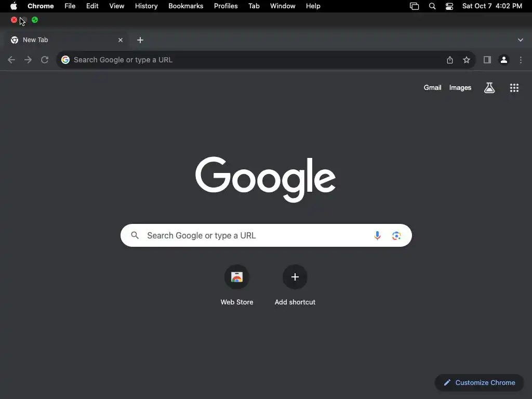
Task: Open Chrome's three-dot menu
Action: (x=521, y=60)
